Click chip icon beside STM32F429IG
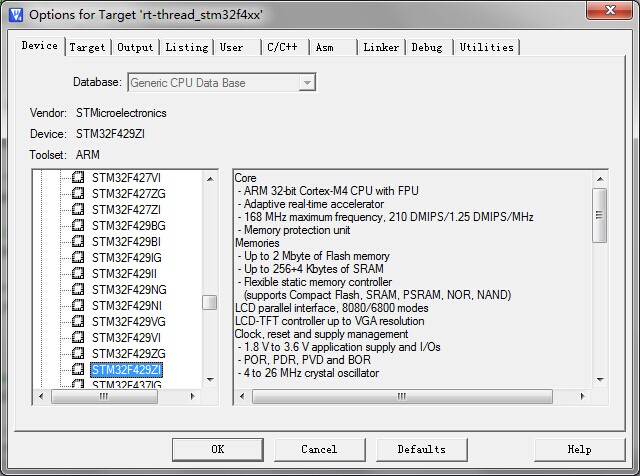This screenshot has width=640, height=476. [x=78, y=257]
